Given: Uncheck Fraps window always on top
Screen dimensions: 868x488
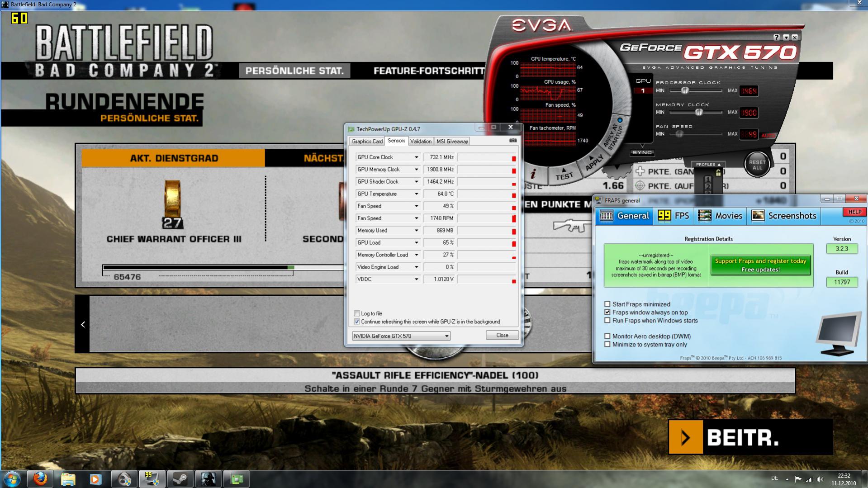Looking at the screenshot, I should coord(607,312).
